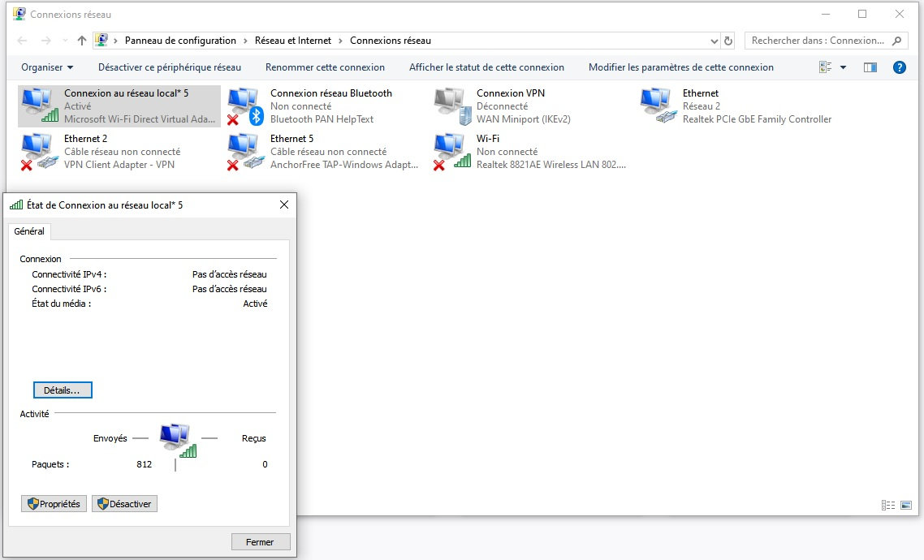Click the search magnifier icon

point(897,41)
